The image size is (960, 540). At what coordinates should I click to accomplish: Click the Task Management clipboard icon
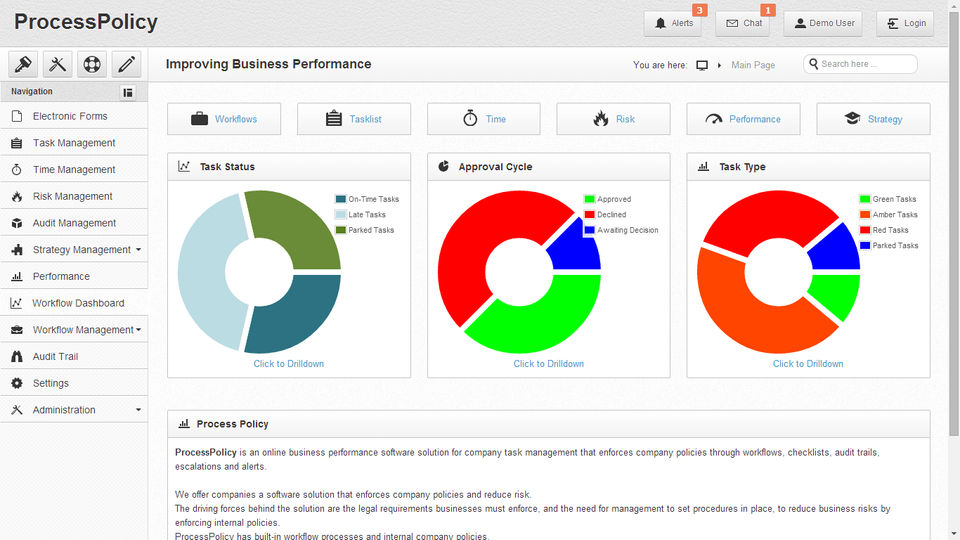(17, 143)
